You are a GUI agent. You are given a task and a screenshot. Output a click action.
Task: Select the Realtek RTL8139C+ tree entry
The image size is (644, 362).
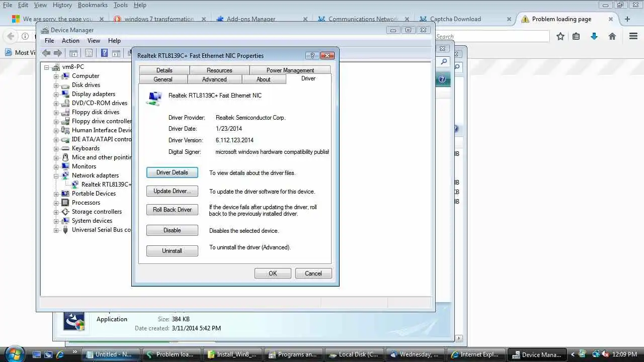(106, 185)
